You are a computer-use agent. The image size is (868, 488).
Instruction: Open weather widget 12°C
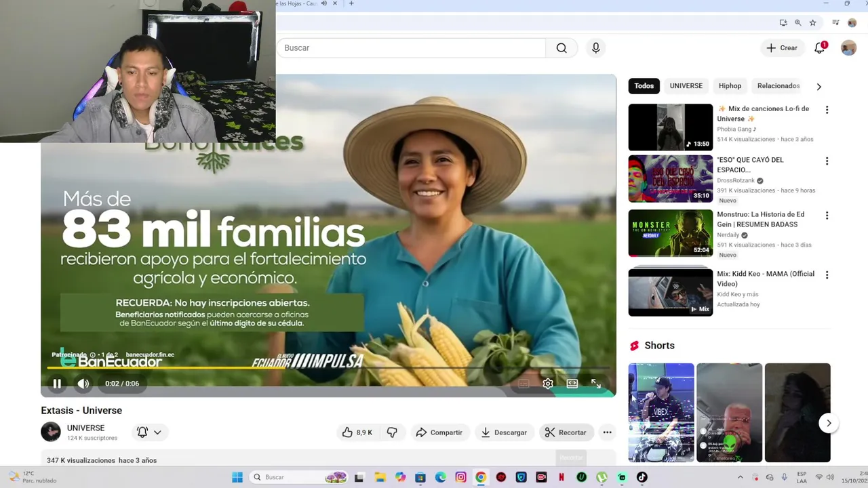32,477
